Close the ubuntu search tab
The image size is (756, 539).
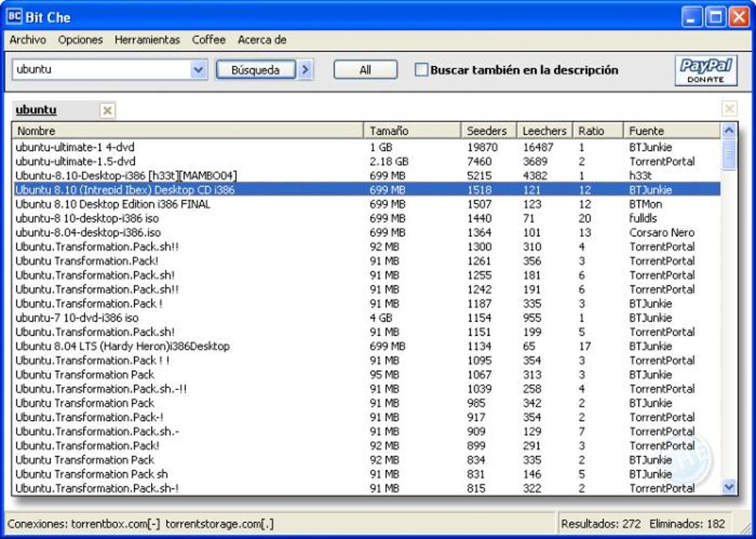click(107, 111)
